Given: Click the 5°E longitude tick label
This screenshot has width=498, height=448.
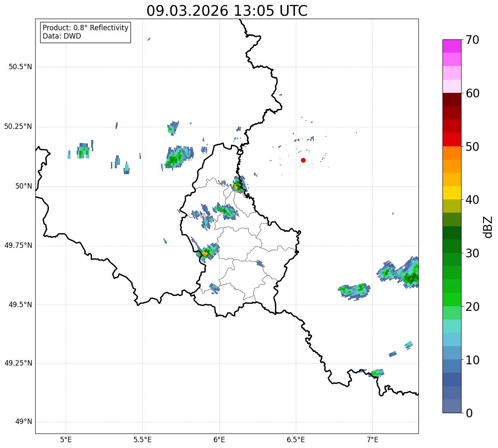Looking at the screenshot, I should point(66,439).
